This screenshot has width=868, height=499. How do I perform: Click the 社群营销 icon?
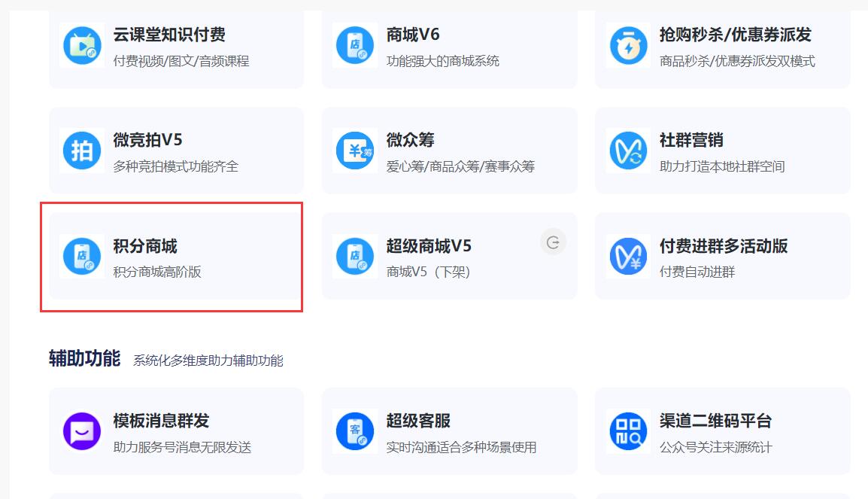coord(628,151)
